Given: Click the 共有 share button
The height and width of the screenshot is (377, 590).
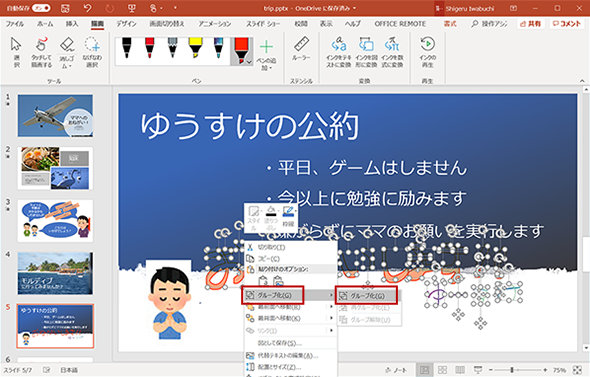Looking at the screenshot, I should point(530,24).
